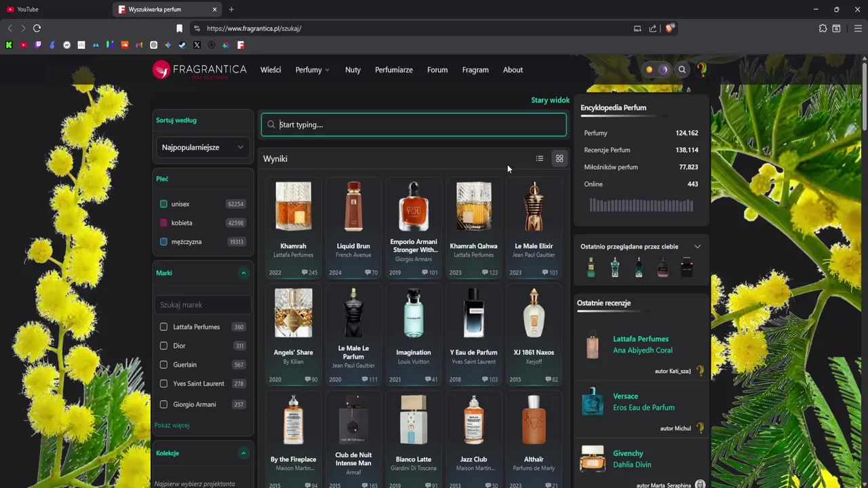Image resolution: width=868 pixels, height=488 pixels.
Task: Check the Yves Saint Laurent brand filter
Action: [x=163, y=384]
